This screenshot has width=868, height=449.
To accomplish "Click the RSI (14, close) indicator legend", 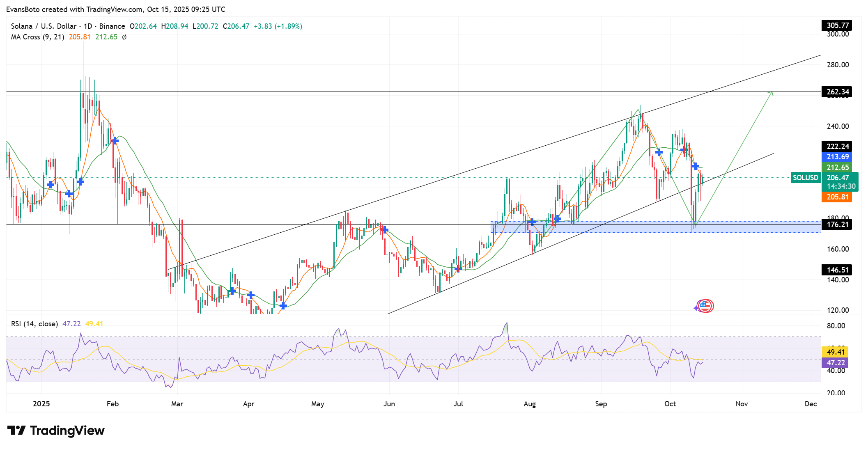I will coord(34,324).
